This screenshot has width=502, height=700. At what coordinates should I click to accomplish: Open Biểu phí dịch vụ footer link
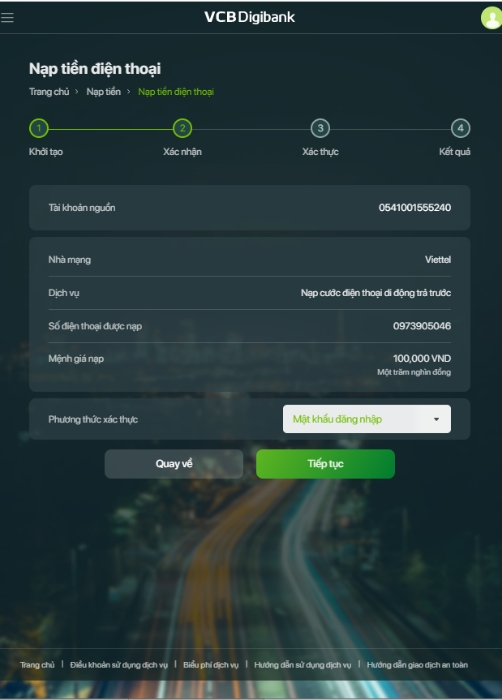tap(211, 665)
